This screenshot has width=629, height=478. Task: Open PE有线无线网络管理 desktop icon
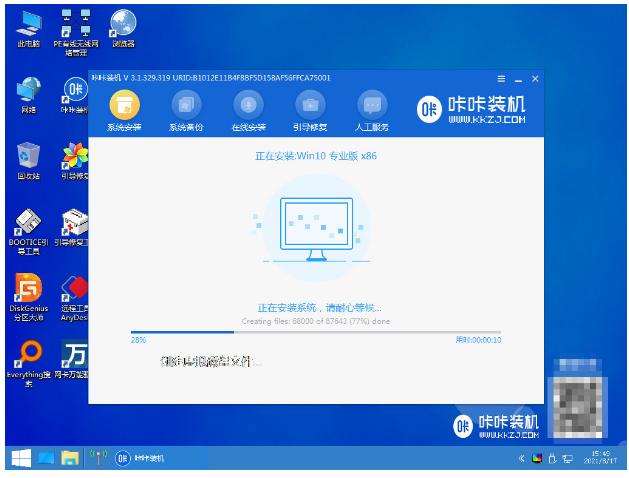[x=76, y=33]
